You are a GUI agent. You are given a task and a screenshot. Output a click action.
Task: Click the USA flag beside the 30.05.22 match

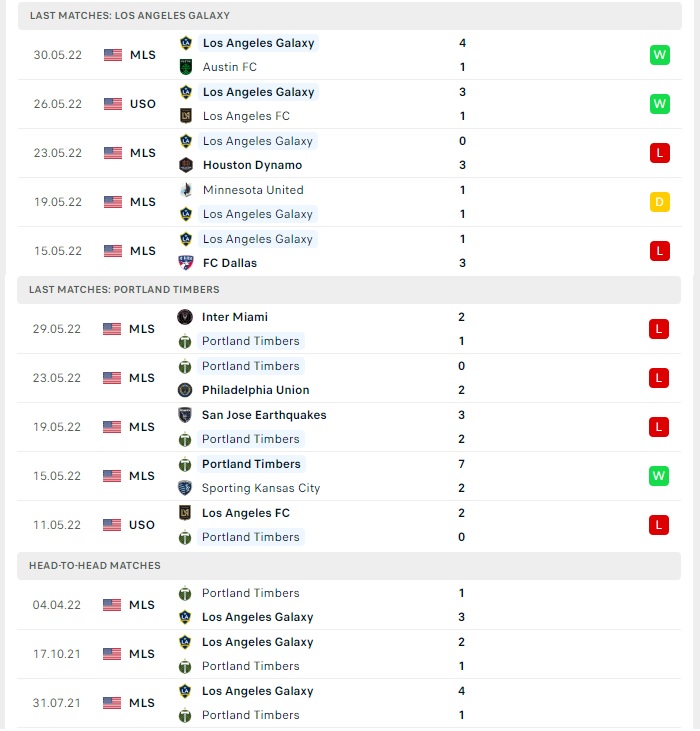pos(113,55)
